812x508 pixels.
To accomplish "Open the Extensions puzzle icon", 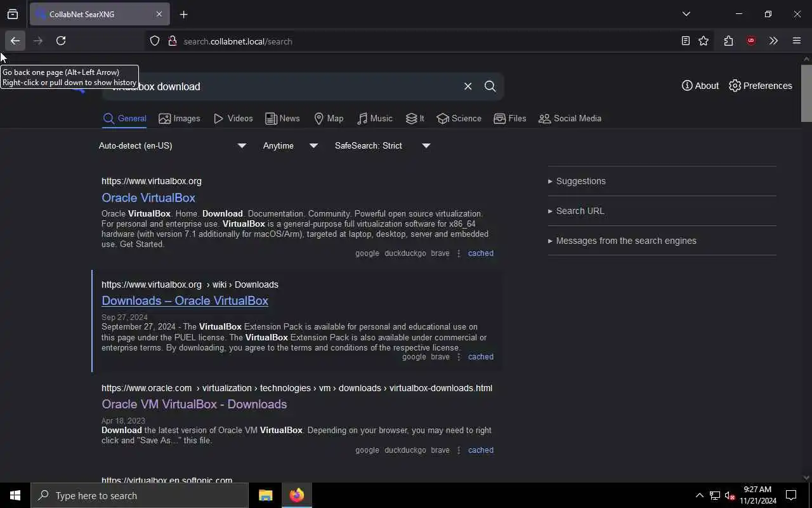I will point(728,41).
